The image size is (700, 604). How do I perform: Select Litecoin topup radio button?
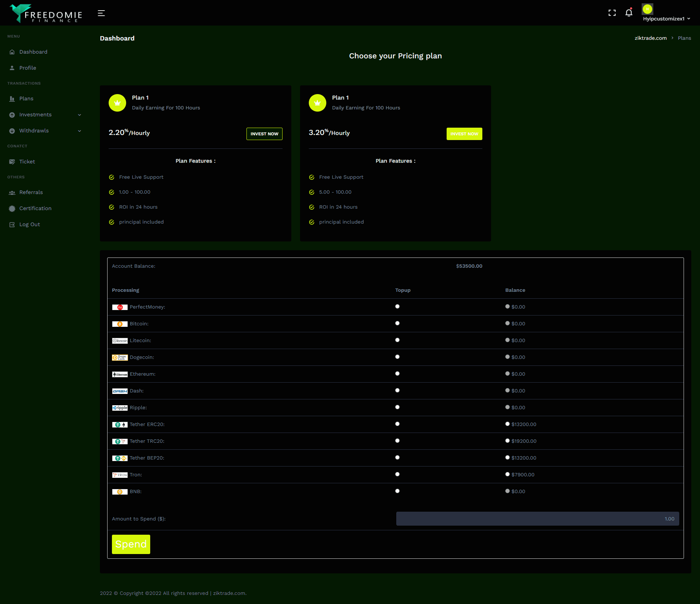(397, 340)
